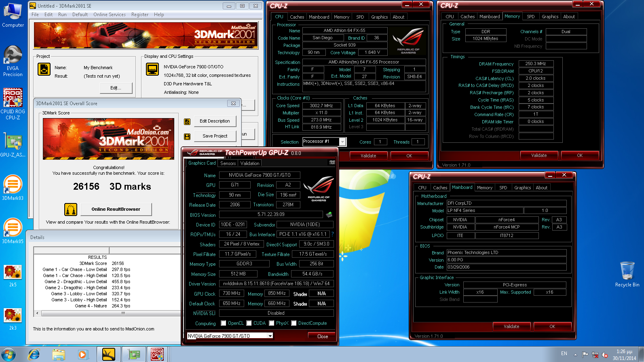Image resolution: width=644 pixels, height=362 pixels.
Task: Select the 2k3 desktop shortcut
Action: point(13,319)
